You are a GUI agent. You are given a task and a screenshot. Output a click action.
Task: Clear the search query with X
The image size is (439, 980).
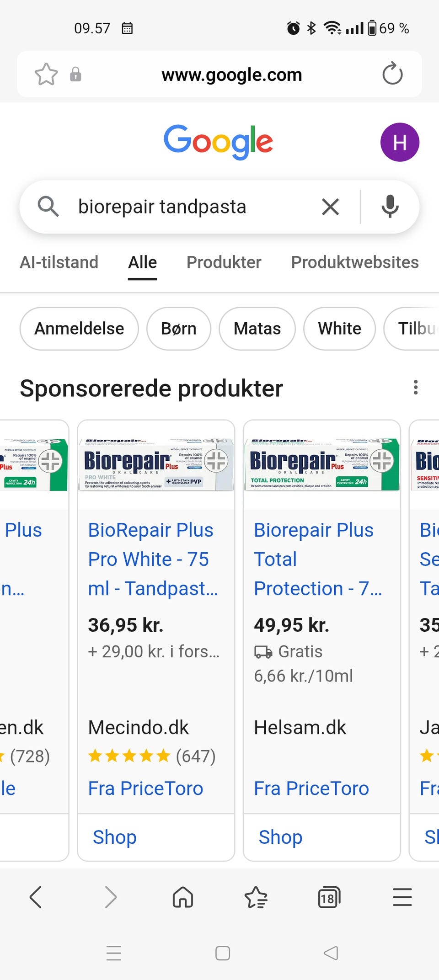tap(330, 207)
